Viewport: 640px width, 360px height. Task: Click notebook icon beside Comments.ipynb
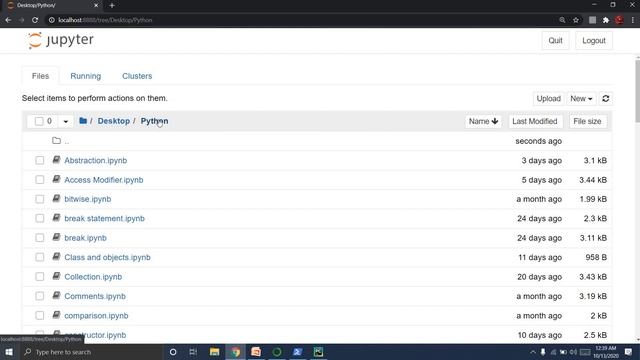click(x=56, y=296)
